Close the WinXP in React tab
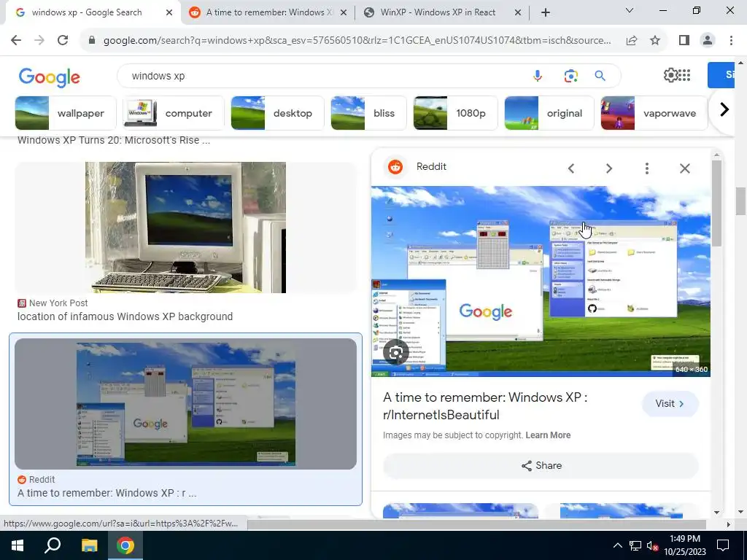The image size is (747, 560). coord(518,13)
